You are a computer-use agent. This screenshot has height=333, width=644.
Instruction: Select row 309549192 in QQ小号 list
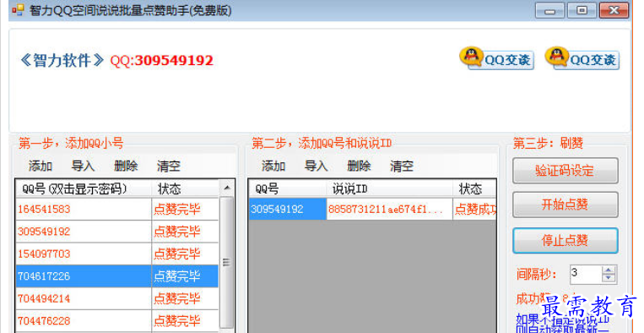[117, 232]
